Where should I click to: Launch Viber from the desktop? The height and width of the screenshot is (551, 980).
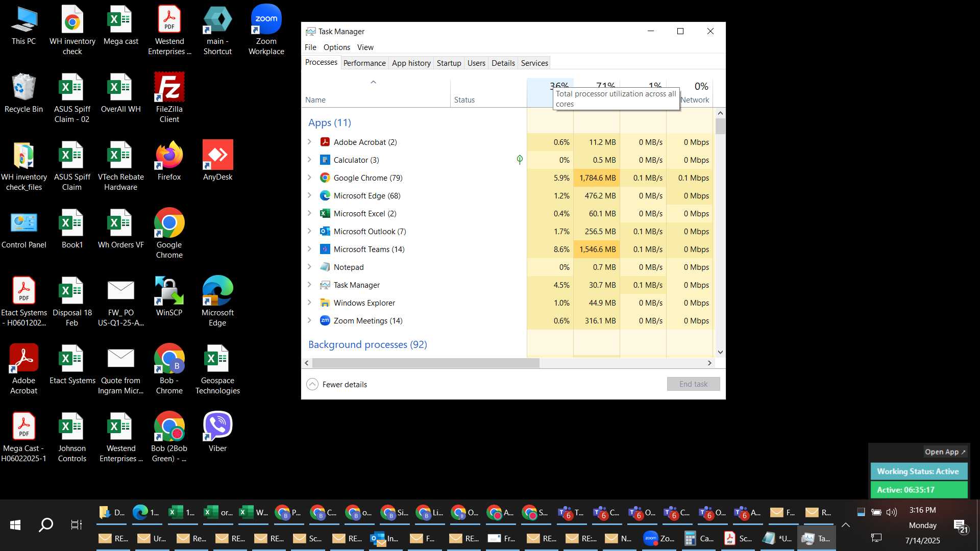point(217,432)
